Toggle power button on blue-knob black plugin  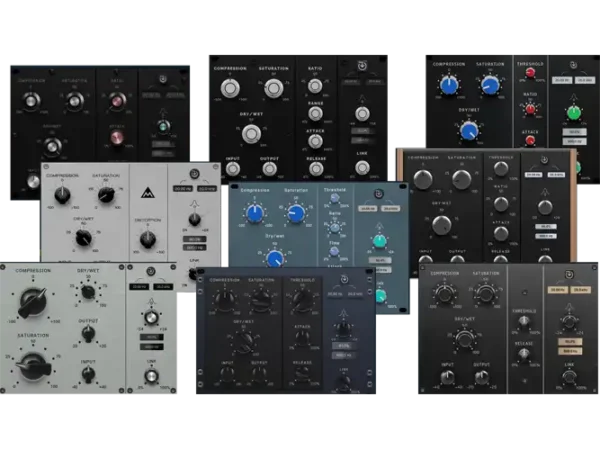click(x=573, y=65)
